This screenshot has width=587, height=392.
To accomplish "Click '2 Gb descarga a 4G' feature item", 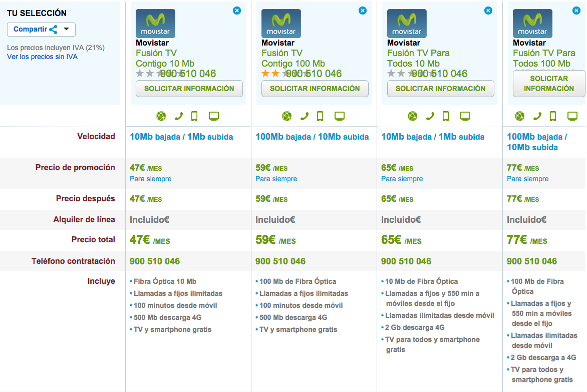I will [543, 357].
